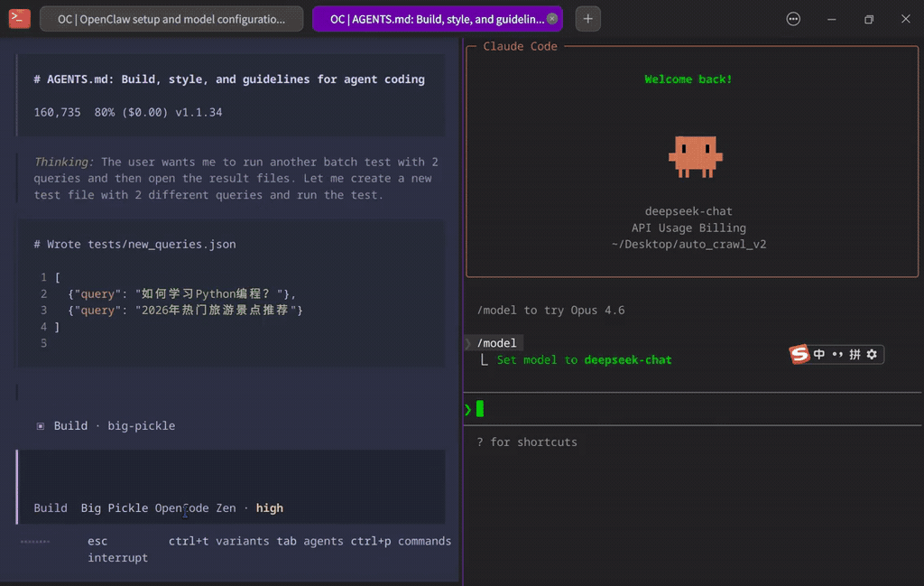Click the Thinking paragraph text

pyautogui.click(x=236, y=178)
